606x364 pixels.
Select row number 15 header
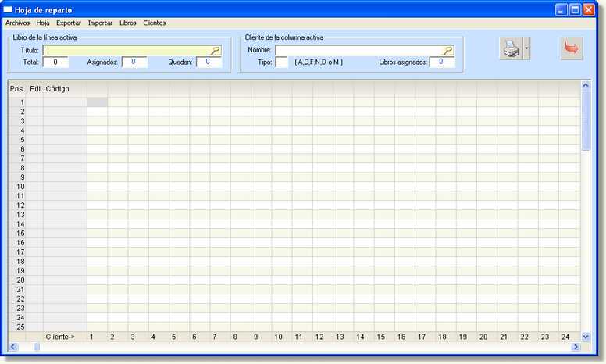pyautogui.click(x=17, y=234)
